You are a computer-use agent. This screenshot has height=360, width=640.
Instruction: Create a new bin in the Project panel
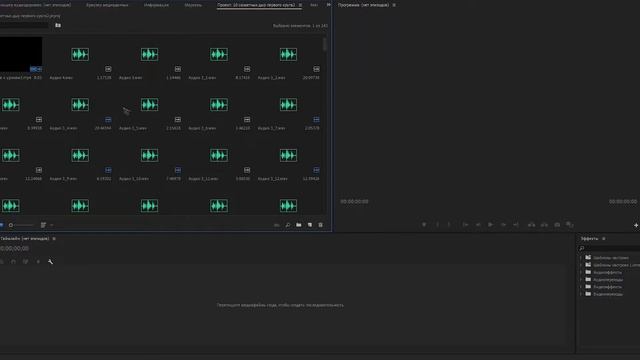pyautogui.click(x=299, y=225)
